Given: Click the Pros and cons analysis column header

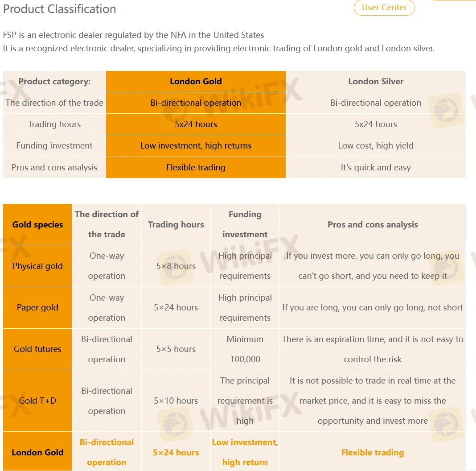Looking at the screenshot, I should (373, 224).
